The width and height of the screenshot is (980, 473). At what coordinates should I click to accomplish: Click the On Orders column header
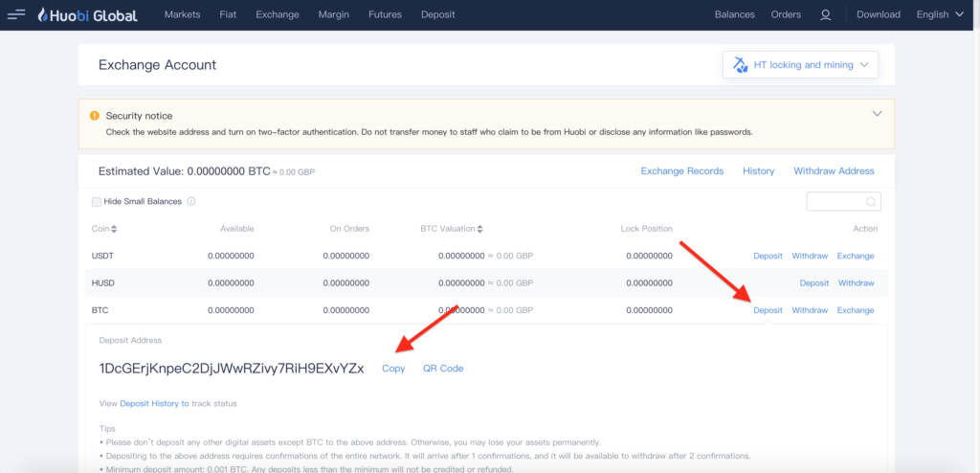click(349, 229)
